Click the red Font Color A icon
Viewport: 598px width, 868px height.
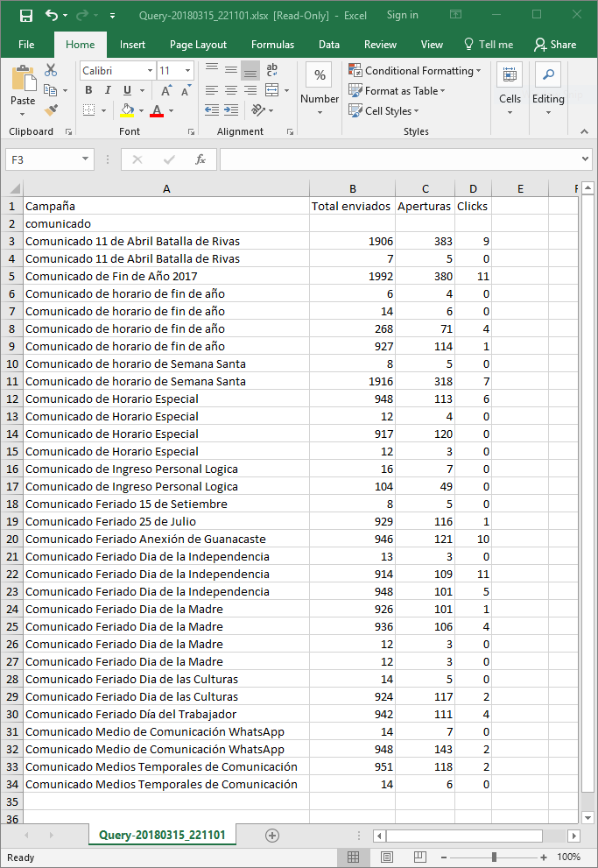coord(157,110)
